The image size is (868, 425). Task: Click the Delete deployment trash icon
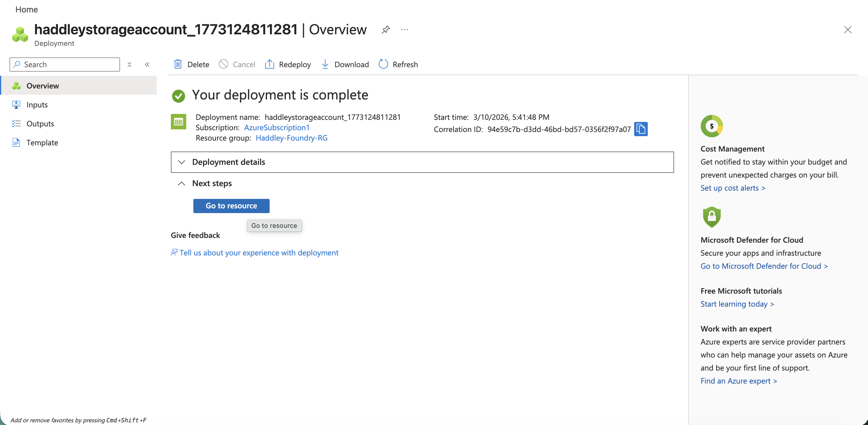coord(178,64)
